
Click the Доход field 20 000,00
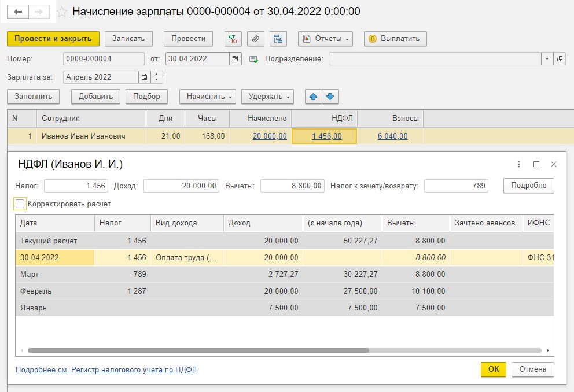(x=182, y=186)
